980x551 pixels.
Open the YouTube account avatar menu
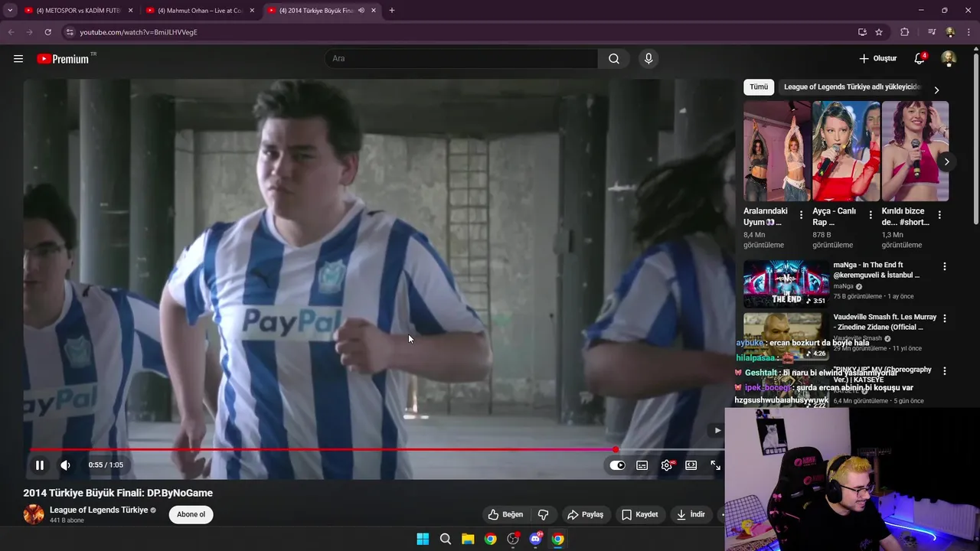(948, 59)
